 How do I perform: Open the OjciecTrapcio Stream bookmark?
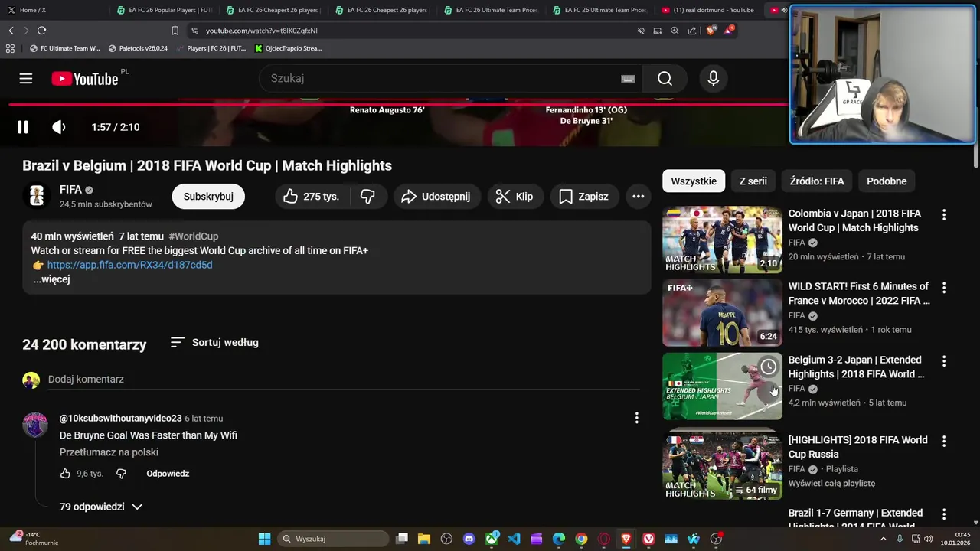point(289,48)
